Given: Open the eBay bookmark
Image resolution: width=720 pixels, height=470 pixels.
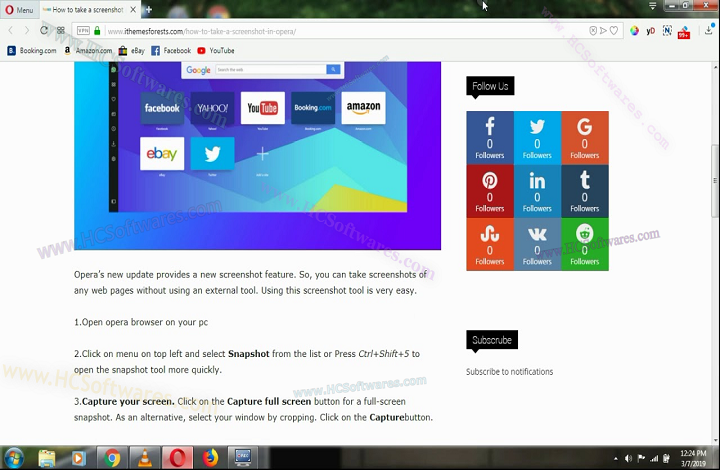Looking at the screenshot, I should coord(131,50).
